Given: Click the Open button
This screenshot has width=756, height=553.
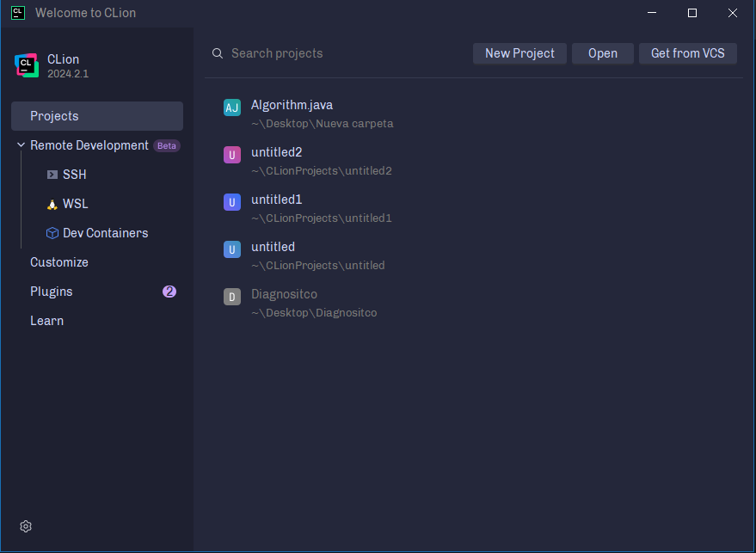Looking at the screenshot, I should 603,53.
